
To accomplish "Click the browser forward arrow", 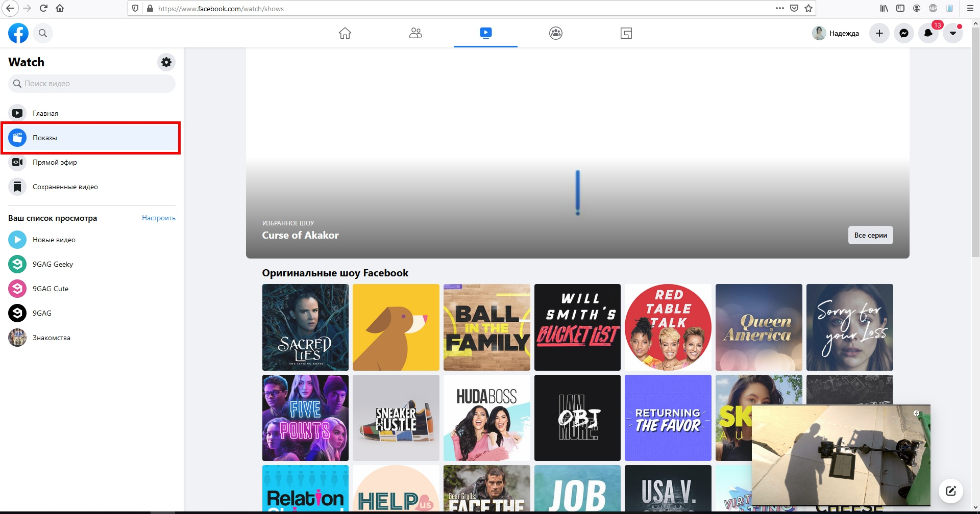I will pyautogui.click(x=27, y=8).
